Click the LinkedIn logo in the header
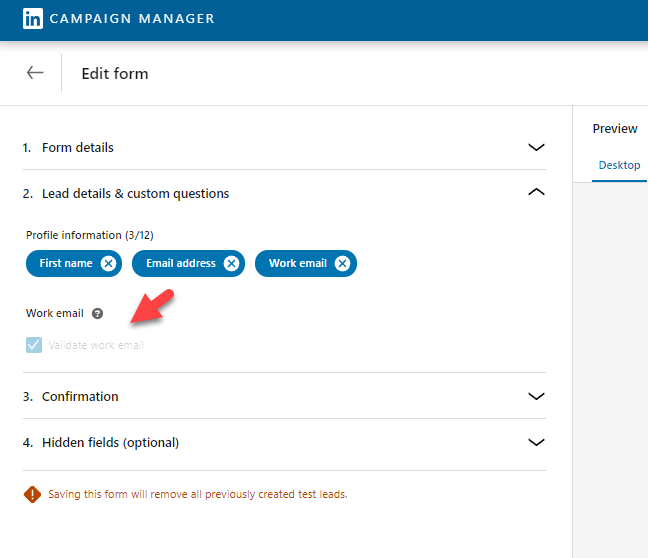The image size is (648, 558). 33,19
